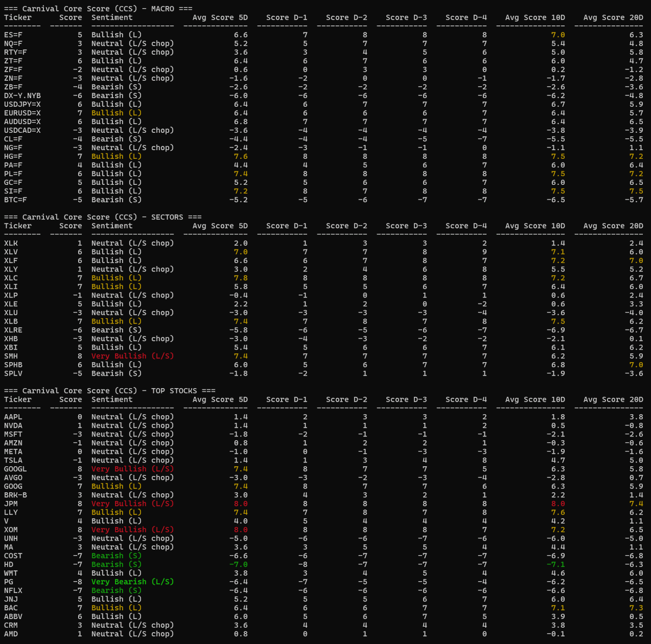Click XLRE Avg Score 10D value -6.9
Screen dimensions: 651x644
(x=556, y=330)
